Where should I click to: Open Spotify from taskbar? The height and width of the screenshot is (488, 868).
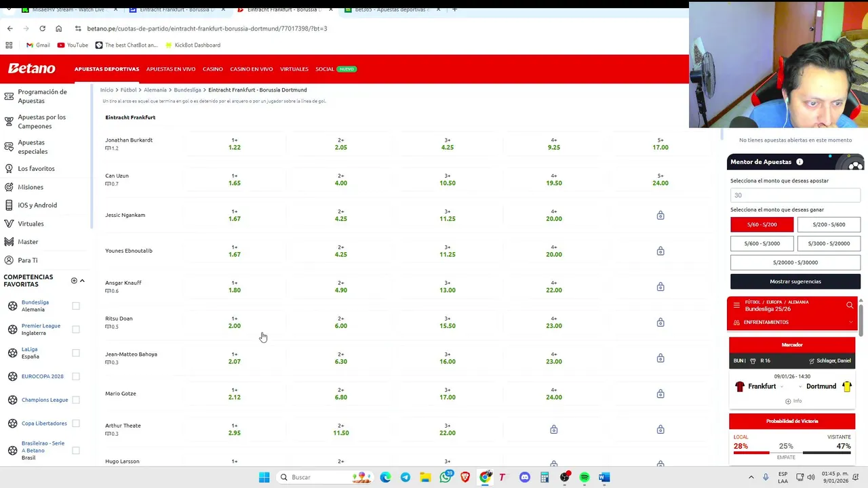click(x=585, y=477)
